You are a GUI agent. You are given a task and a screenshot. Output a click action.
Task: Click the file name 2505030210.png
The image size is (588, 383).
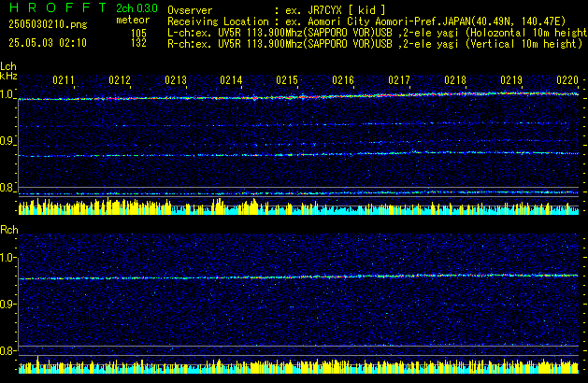pos(48,24)
